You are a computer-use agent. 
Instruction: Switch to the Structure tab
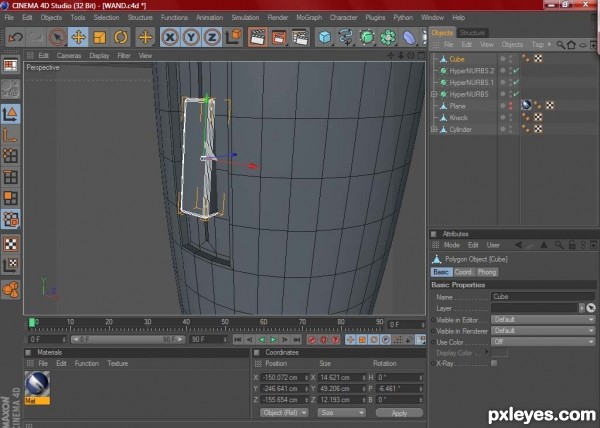coord(472,33)
